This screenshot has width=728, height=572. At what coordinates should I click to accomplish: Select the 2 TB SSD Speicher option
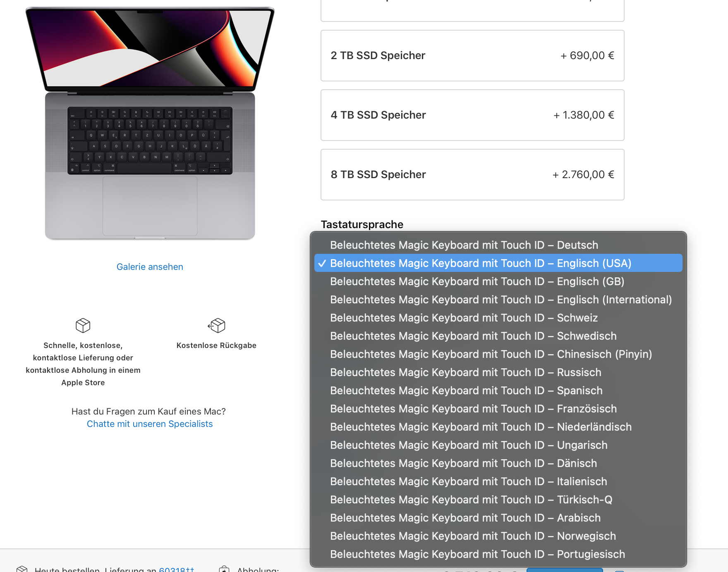(472, 55)
